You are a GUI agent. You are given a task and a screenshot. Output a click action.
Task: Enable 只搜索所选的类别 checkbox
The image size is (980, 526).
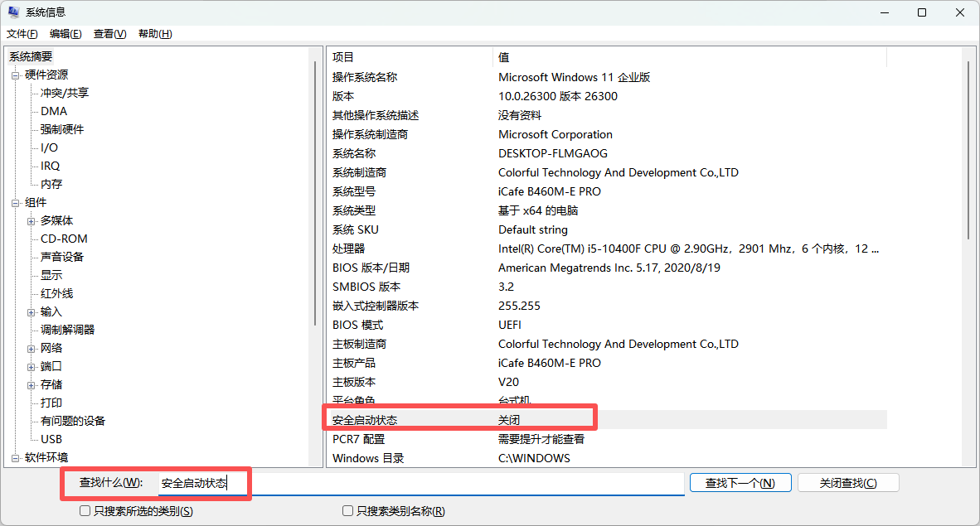85,511
